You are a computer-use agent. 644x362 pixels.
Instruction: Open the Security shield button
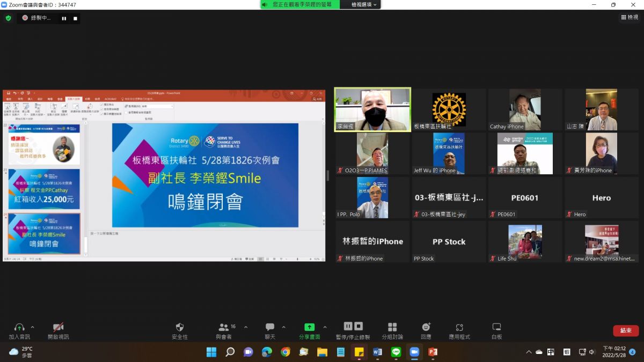click(x=180, y=327)
